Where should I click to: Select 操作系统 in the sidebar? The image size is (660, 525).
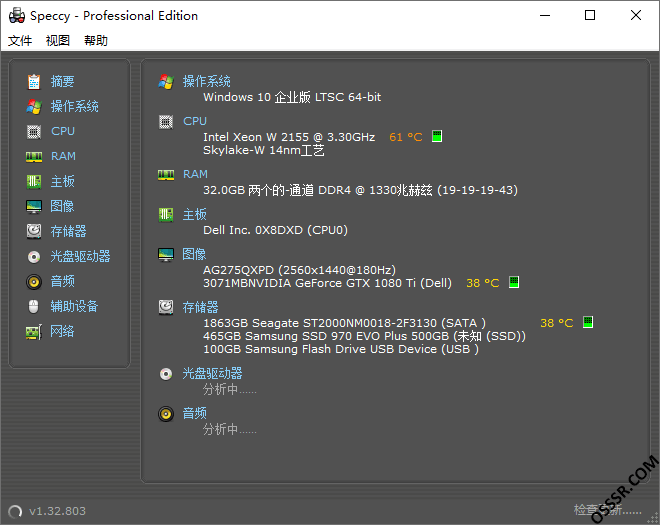(75, 106)
